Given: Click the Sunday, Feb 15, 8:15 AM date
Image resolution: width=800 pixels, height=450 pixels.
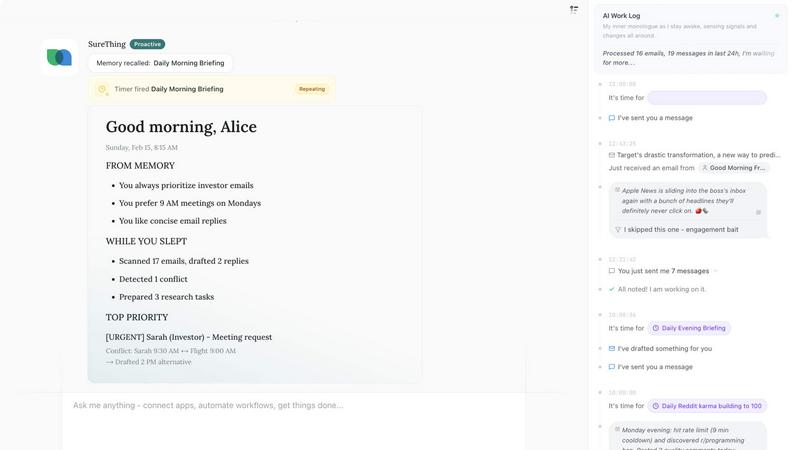Looking at the screenshot, I should pos(141,147).
